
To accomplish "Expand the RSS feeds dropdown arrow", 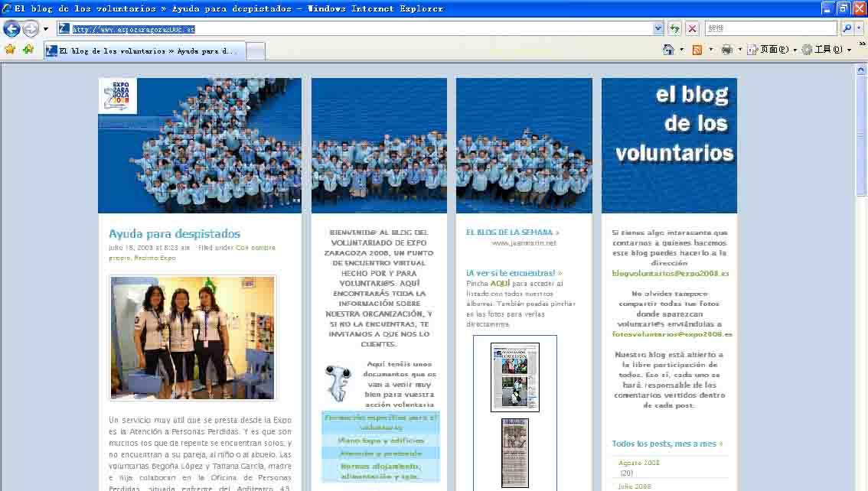I will click(711, 50).
